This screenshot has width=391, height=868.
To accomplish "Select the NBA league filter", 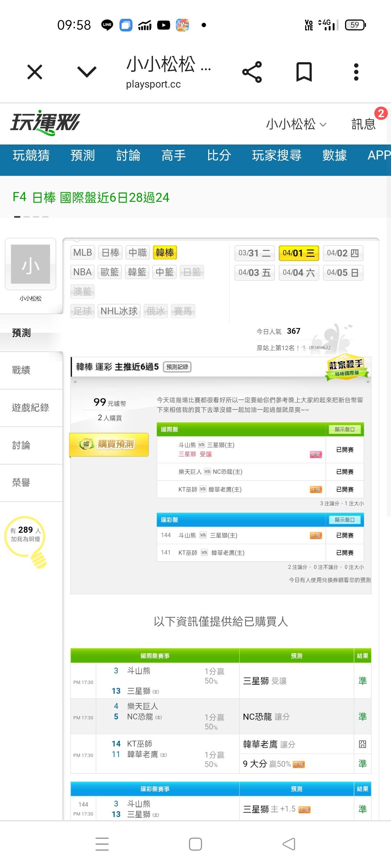I will [x=82, y=272].
